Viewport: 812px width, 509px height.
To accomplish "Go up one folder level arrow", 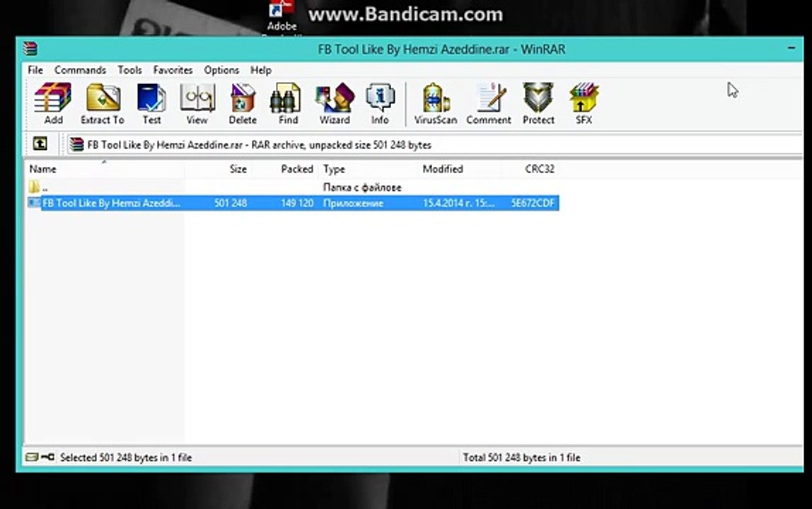I will tap(40, 144).
